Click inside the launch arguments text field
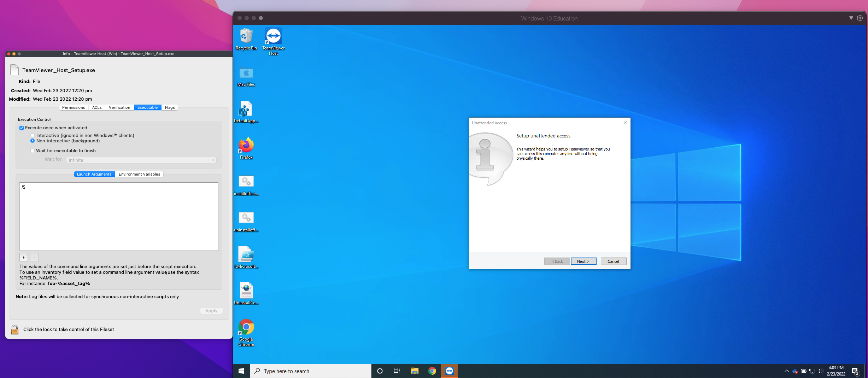Screen dimensions: 868x378 (118, 215)
